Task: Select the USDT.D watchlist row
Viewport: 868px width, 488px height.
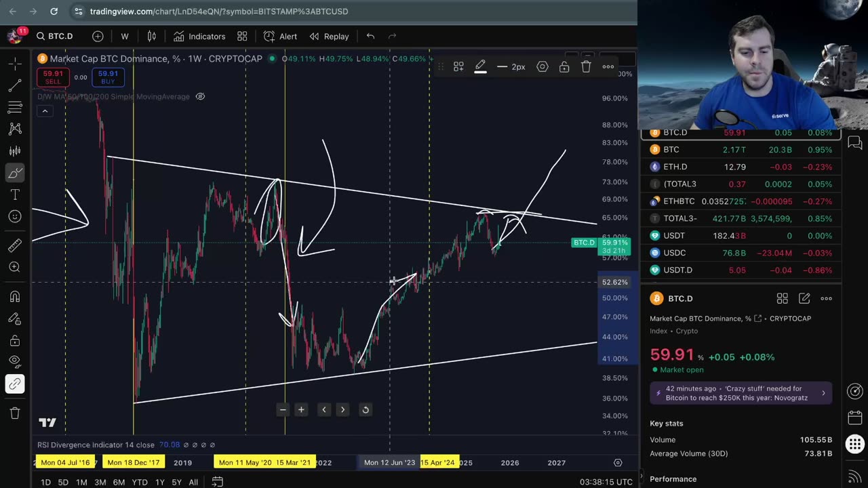Action: point(741,270)
